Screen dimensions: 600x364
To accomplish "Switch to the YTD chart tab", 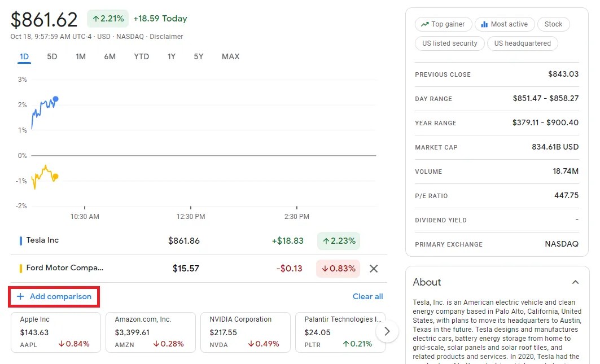I will pos(141,56).
